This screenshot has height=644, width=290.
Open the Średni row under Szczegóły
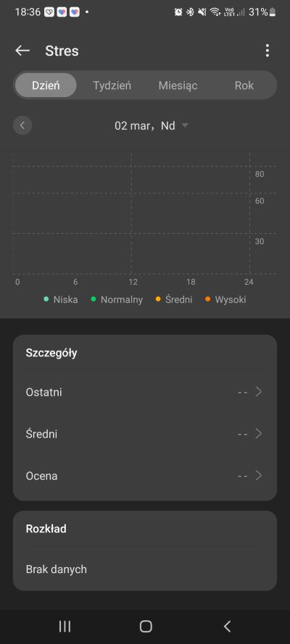(145, 434)
